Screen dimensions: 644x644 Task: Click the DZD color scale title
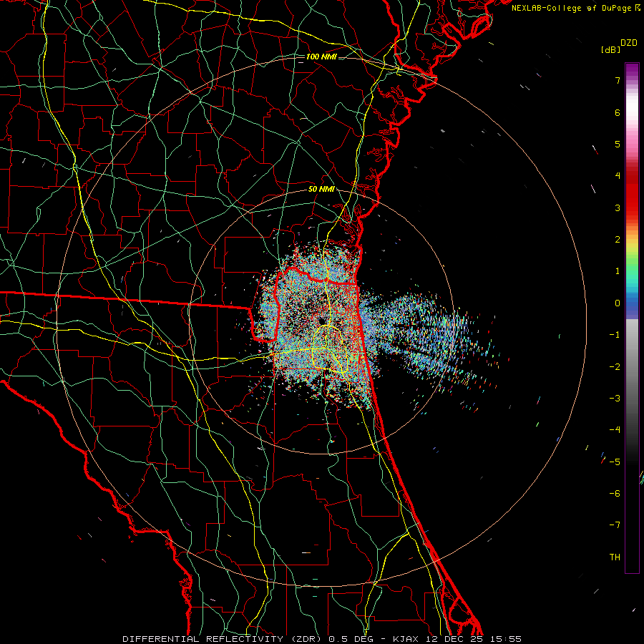[x=629, y=43]
